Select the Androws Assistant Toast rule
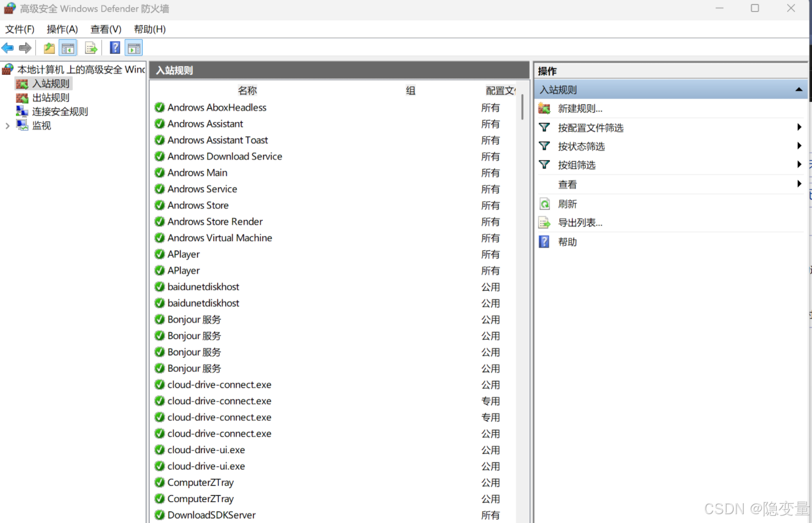Viewport: 812px width, 523px height. [218, 140]
